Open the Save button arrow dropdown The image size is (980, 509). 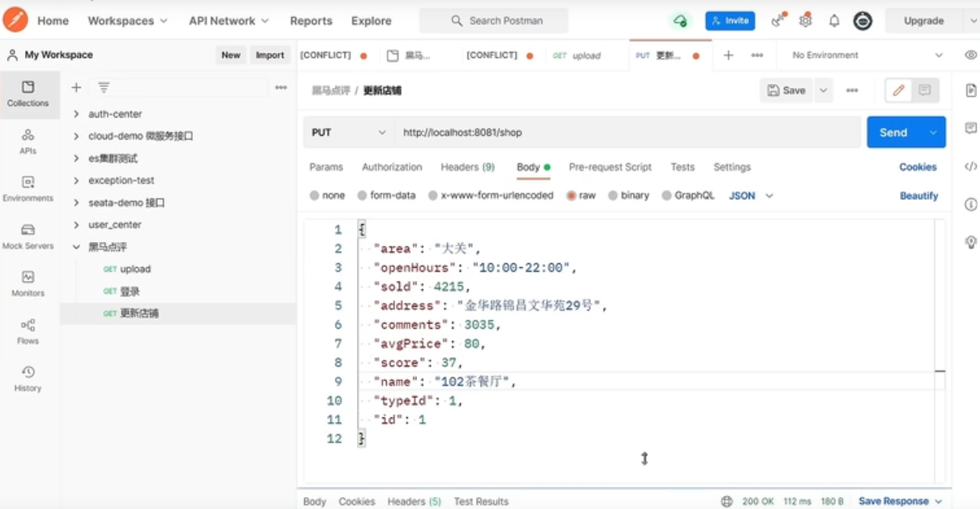(x=823, y=90)
